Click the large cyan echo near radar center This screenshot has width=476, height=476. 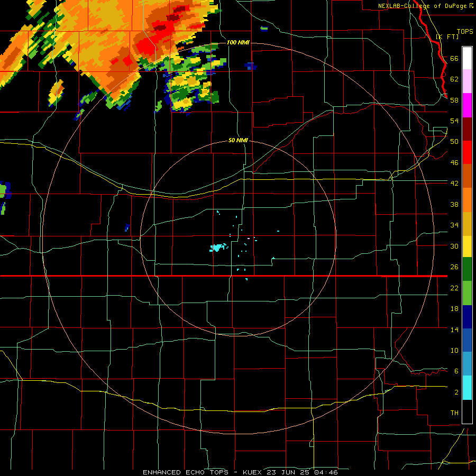pos(217,248)
